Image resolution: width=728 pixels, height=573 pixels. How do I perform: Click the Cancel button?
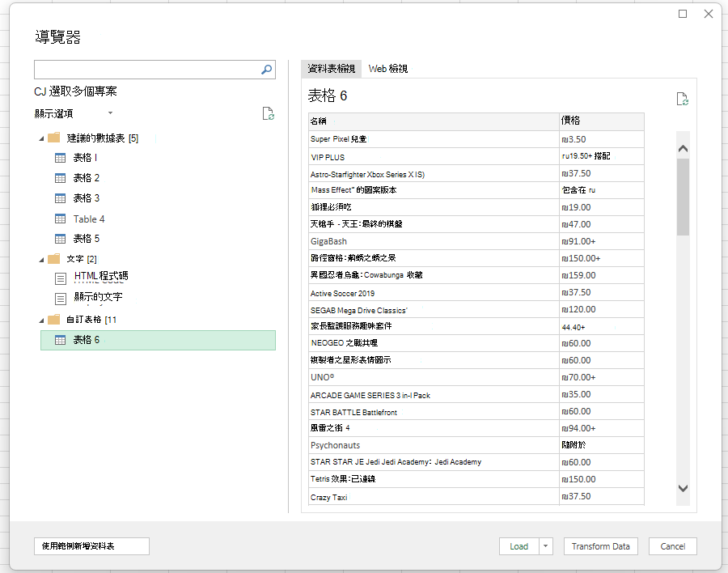[x=673, y=546]
